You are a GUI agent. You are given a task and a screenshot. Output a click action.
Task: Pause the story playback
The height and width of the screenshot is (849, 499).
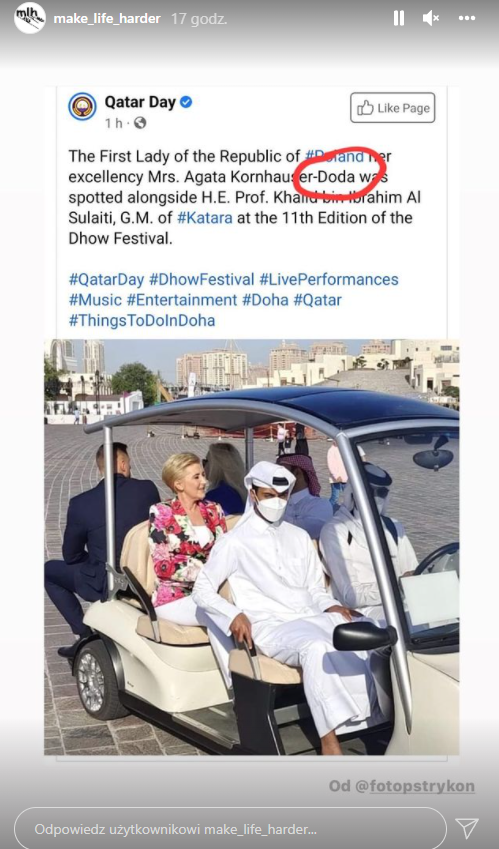click(399, 18)
